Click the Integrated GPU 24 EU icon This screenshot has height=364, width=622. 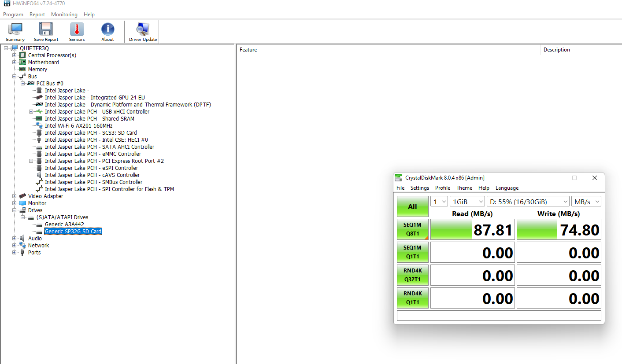(x=39, y=97)
